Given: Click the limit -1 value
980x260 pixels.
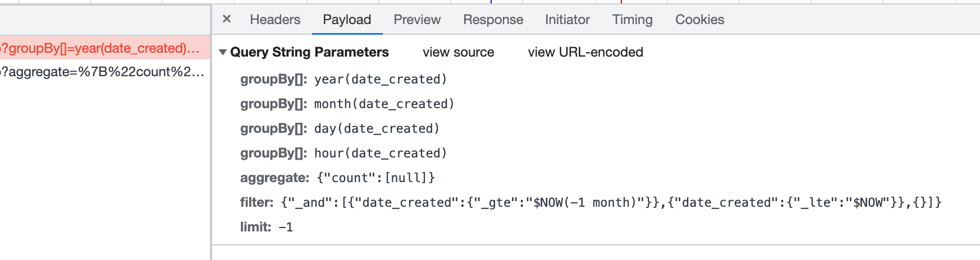Looking at the screenshot, I should (286, 227).
